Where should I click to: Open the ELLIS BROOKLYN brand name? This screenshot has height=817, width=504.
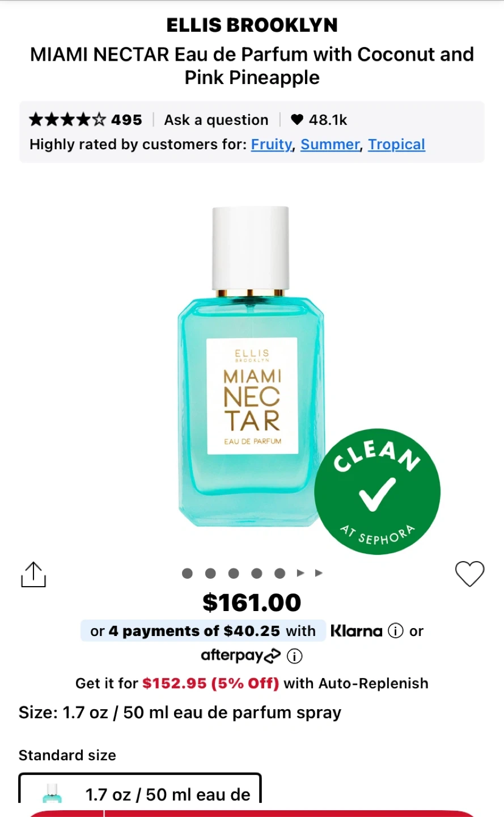[252, 25]
